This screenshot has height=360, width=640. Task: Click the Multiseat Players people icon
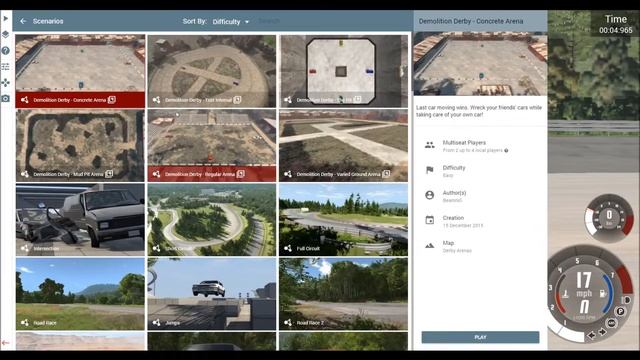coord(429,145)
